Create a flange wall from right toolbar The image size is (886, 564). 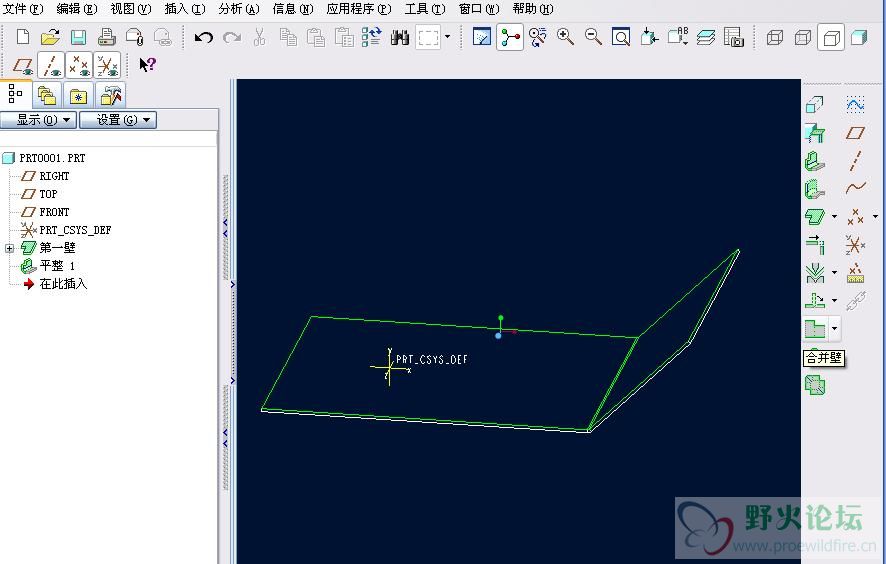[815, 189]
